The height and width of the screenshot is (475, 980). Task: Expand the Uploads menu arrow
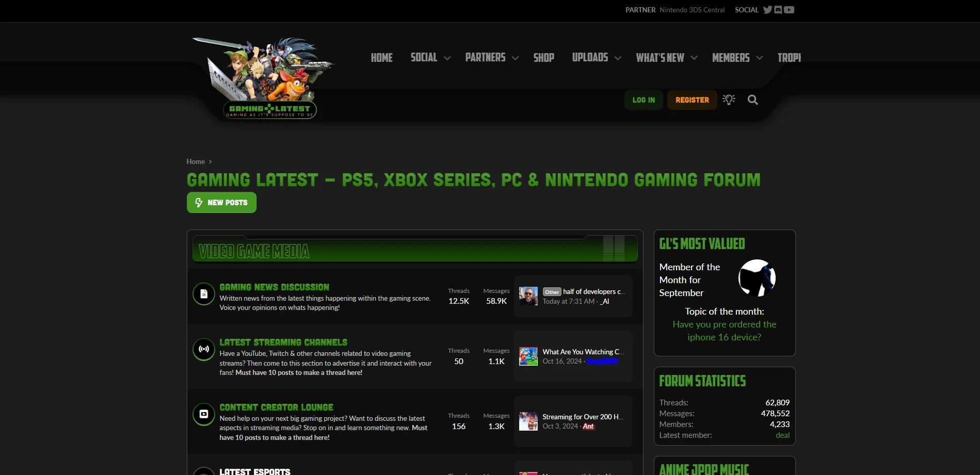pos(618,58)
